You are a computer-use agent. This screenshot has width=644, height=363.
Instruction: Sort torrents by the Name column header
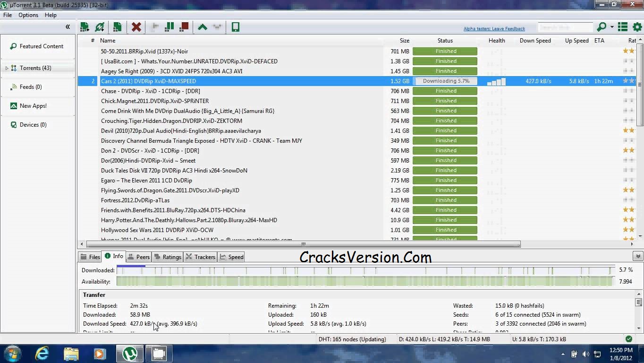108,41
